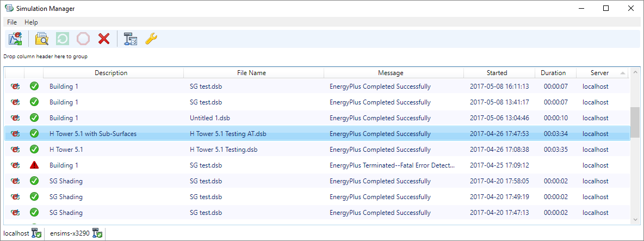Click the Description column header
Viewport: 644px width, 241px height.
(111, 73)
